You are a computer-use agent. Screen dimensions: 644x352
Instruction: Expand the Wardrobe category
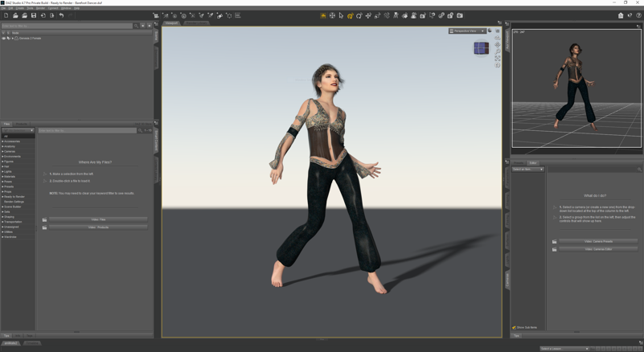[2, 237]
